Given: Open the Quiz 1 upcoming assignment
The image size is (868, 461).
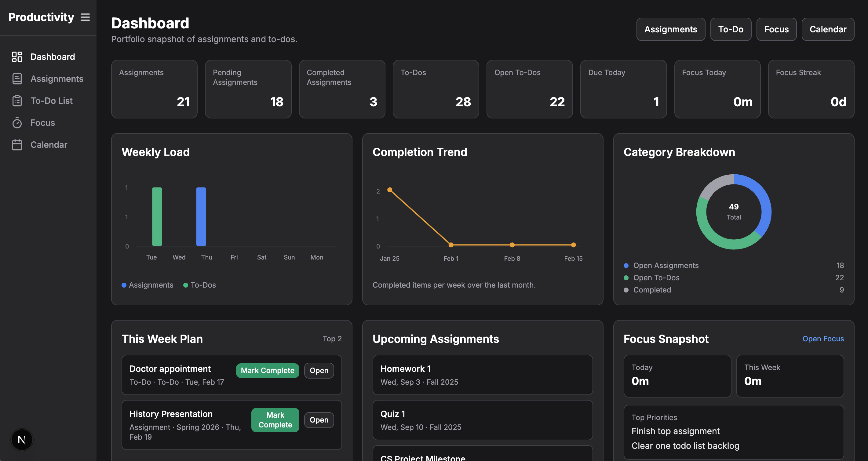Looking at the screenshot, I should [483, 420].
